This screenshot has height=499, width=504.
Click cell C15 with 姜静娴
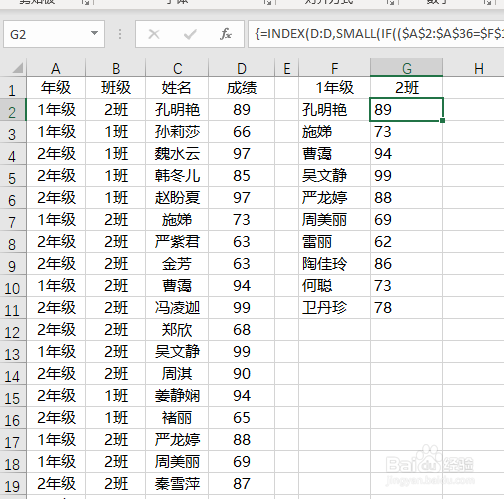click(x=177, y=395)
